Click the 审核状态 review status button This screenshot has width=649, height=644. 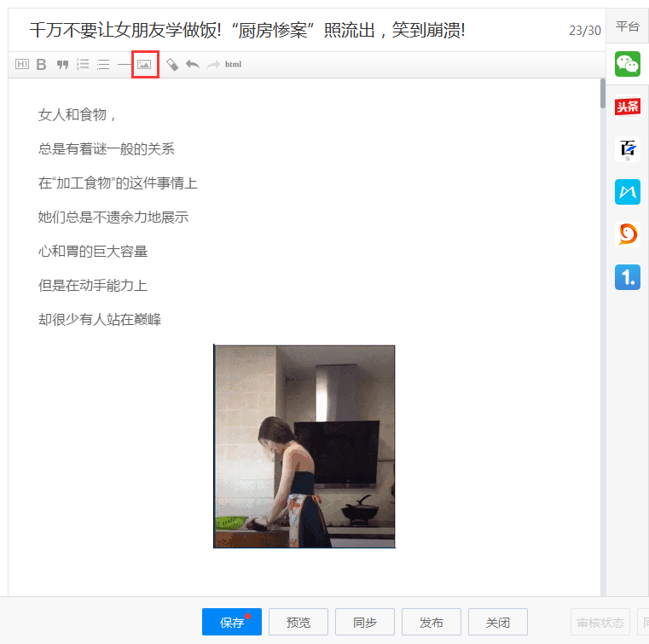[x=600, y=622]
